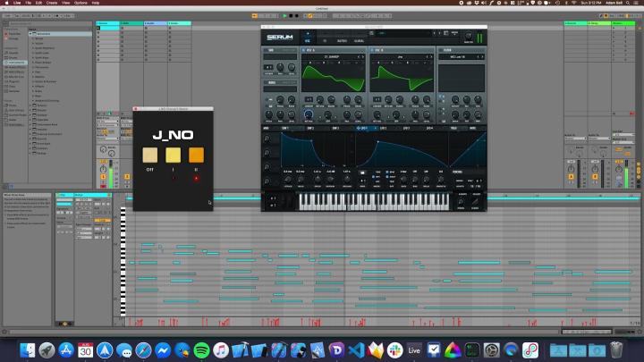The width and height of the screenshot is (644, 362).
Task: Open the Create menu in Live
Action: click(x=52, y=3)
